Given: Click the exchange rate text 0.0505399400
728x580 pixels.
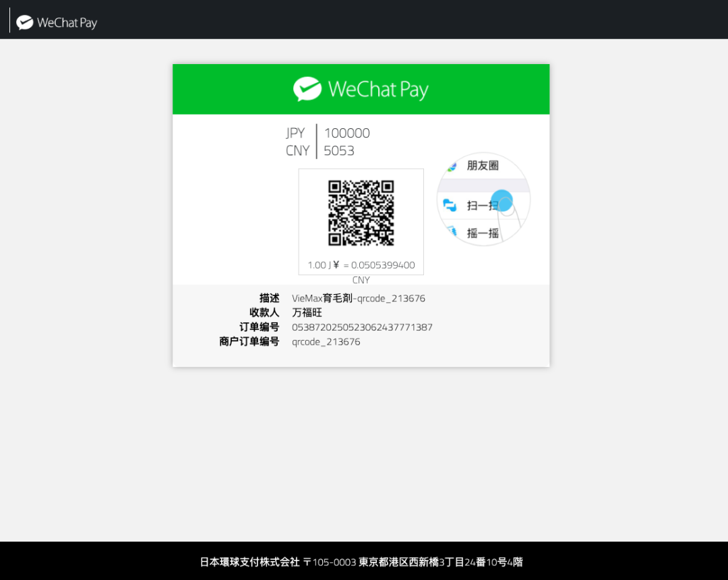Looking at the screenshot, I should (x=383, y=265).
